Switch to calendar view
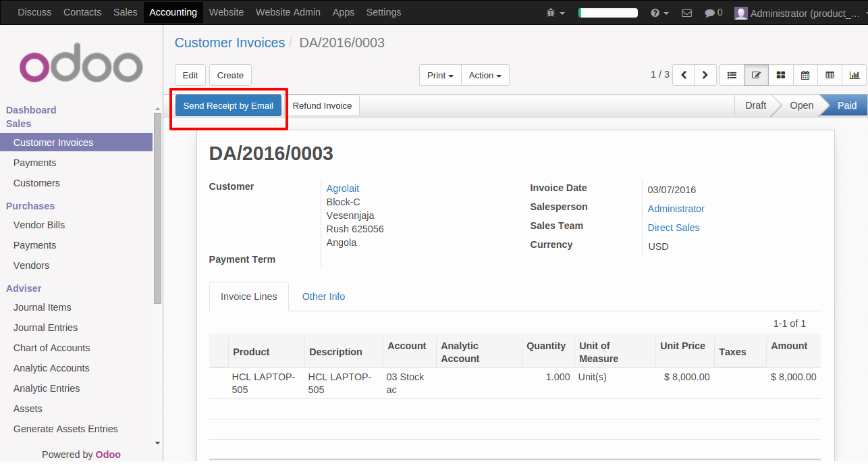Viewport: 868px width, 464px height. (x=805, y=75)
